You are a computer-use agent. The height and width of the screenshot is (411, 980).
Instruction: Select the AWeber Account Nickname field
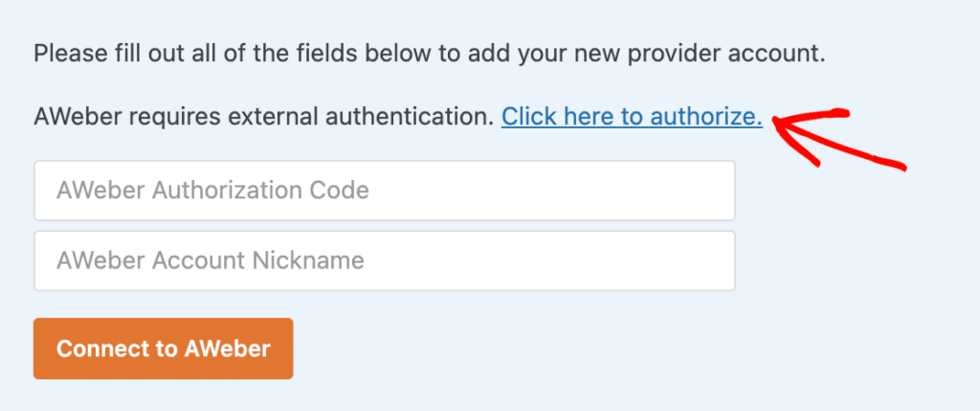384,261
